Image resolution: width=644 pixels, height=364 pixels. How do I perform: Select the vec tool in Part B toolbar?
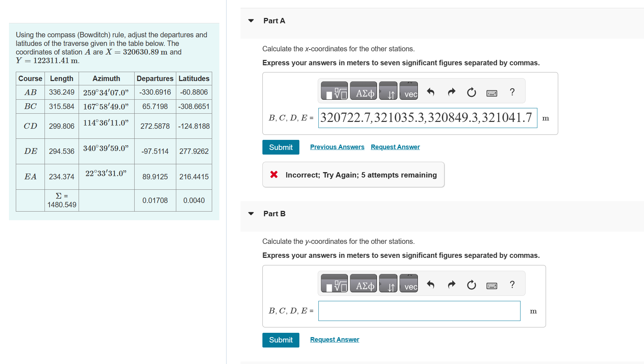click(409, 284)
